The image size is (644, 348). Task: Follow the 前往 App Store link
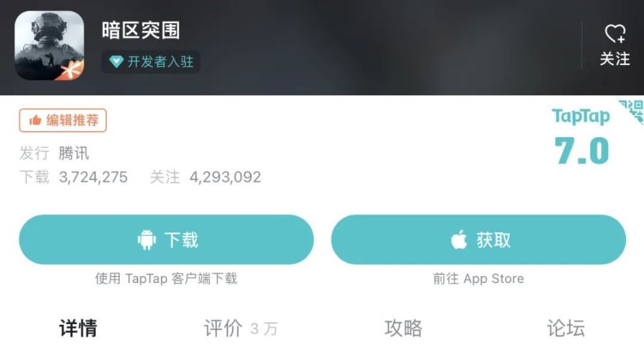pos(478,279)
